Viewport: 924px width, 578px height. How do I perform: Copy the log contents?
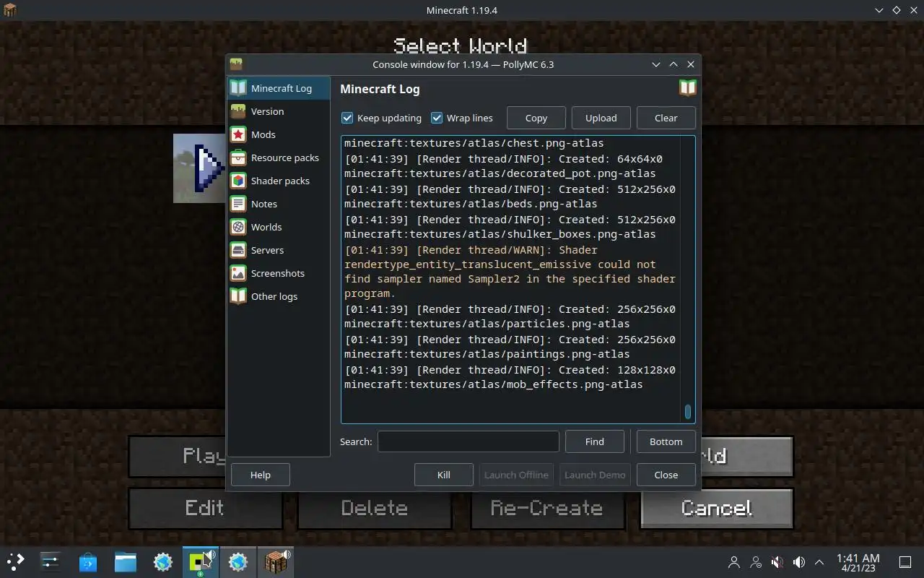536,118
